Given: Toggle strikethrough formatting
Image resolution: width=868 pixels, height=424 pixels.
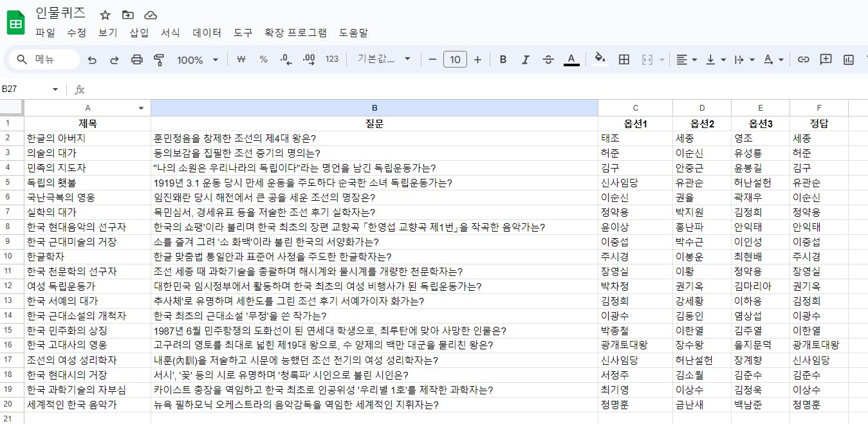Looking at the screenshot, I should tap(548, 59).
